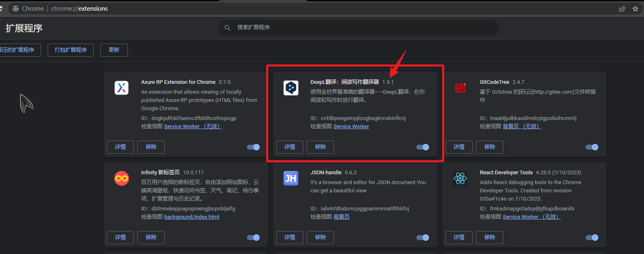
Task: Click the React Developer Tools icon
Action: tap(460, 178)
